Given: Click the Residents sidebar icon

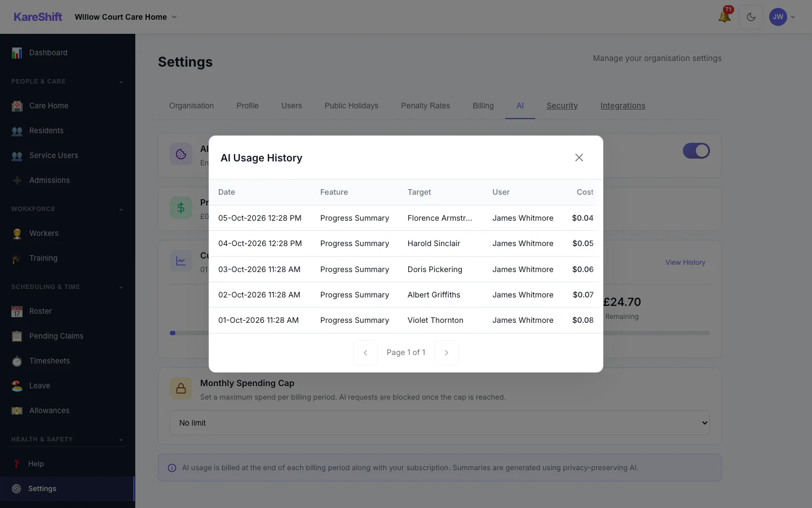Looking at the screenshot, I should [x=17, y=130].
